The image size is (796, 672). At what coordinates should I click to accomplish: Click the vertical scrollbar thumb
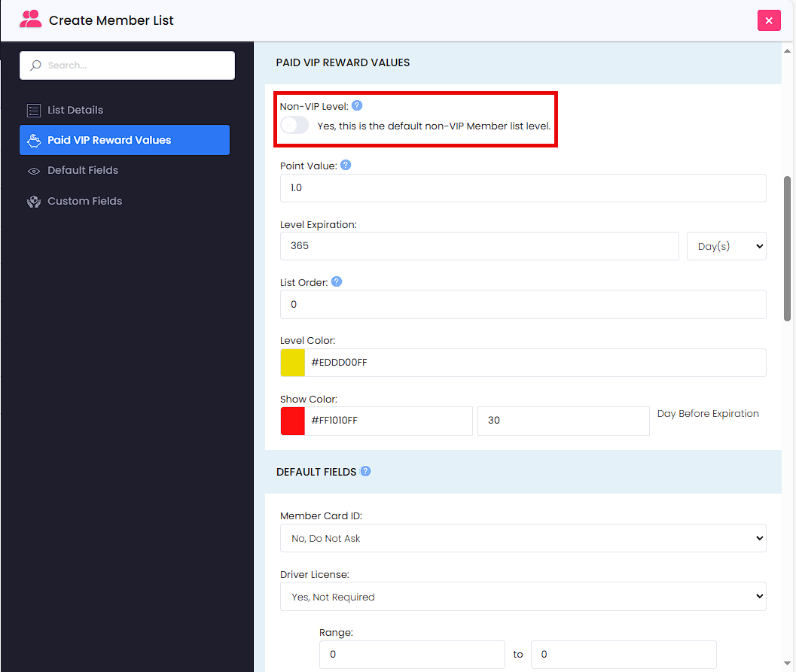click(x=788, y=248)
